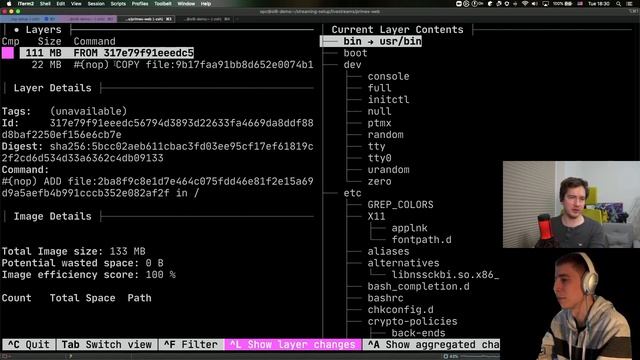Select the ptmx entry
This screenshot has width=640, height=360.
pyautogui.click(x=379, y=123)
